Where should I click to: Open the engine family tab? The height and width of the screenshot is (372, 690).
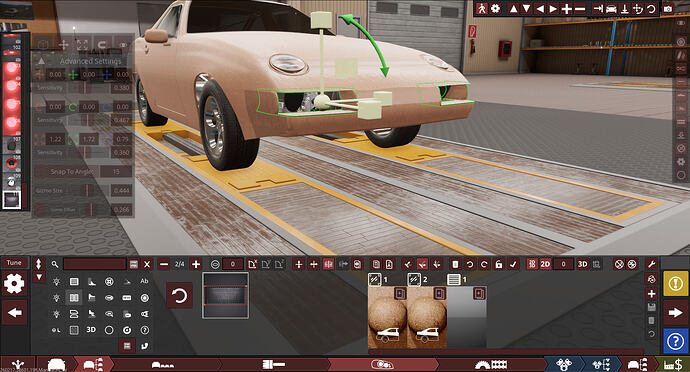click(x=564, y=365)
